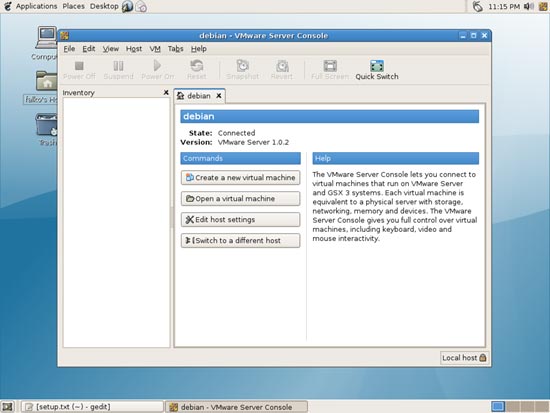Select the Trash desktop icon

point(47,129)
